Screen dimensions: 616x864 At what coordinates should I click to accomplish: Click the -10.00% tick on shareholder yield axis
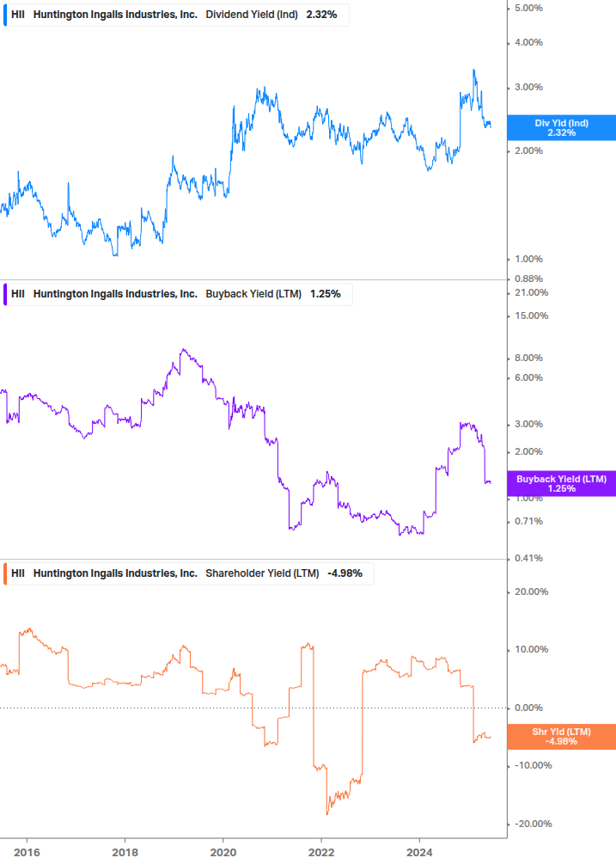pyautogui.click(x=533, y=765)
